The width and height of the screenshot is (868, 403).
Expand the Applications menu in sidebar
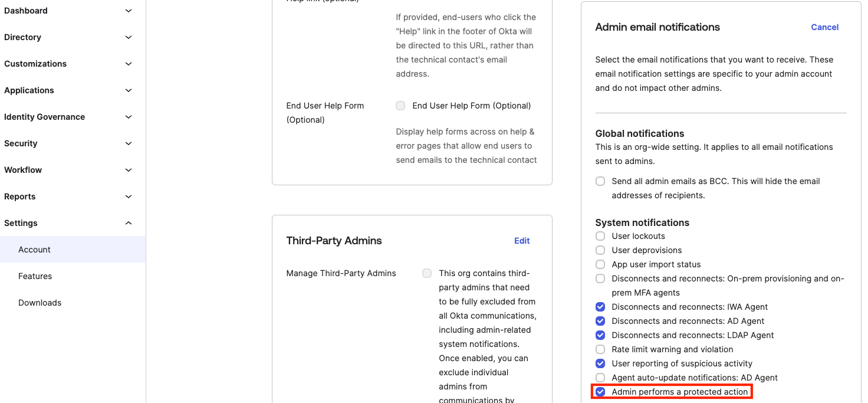coord(129,90)
